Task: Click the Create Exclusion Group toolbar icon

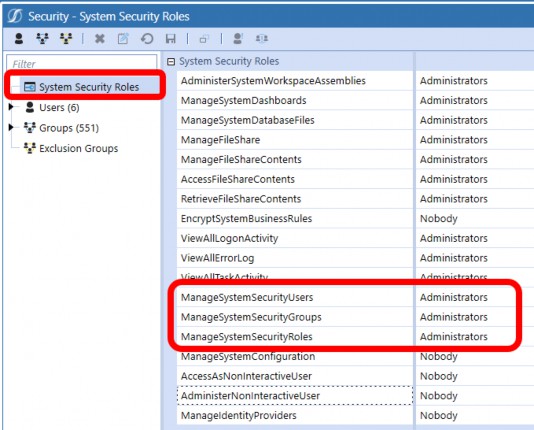Action: [x=66, y=38]
